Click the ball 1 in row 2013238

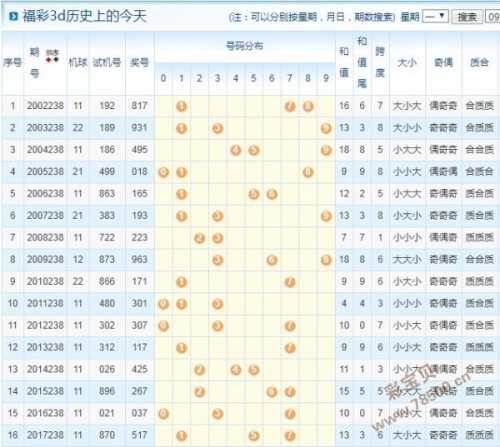coord(181,348)
